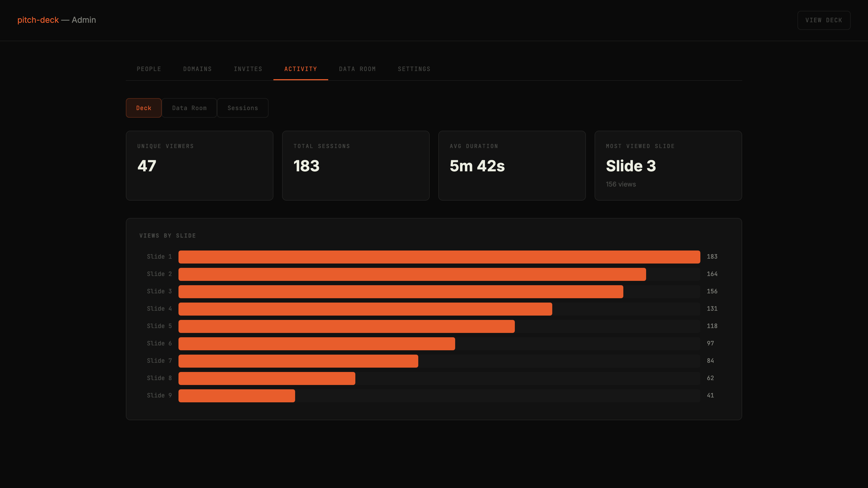Switch activity view to Data Room

(x=189, y=108)
